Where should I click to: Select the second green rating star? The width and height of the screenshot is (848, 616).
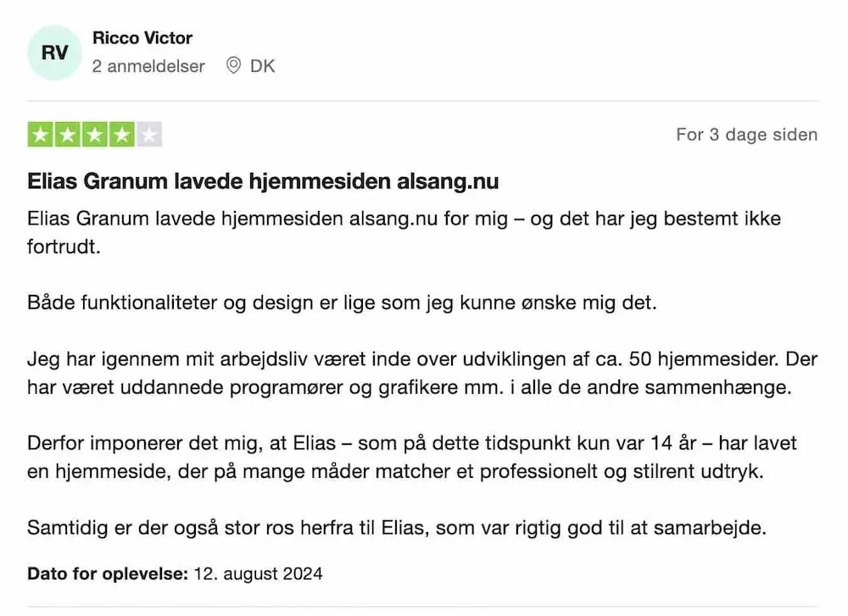click(67, 135)
